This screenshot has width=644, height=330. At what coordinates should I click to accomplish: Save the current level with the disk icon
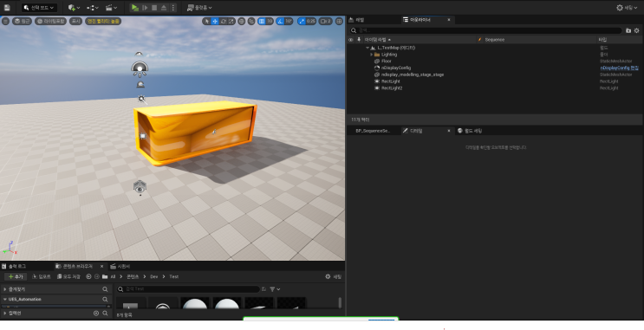[7, 8]
